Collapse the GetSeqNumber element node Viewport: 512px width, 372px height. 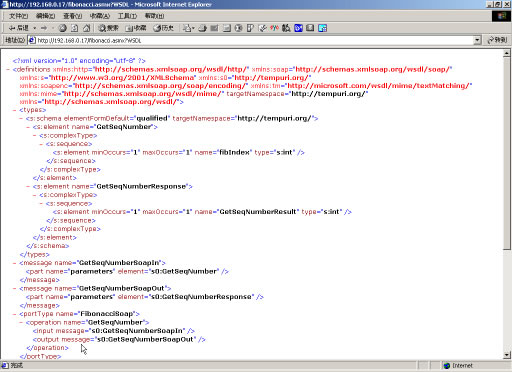28,127
